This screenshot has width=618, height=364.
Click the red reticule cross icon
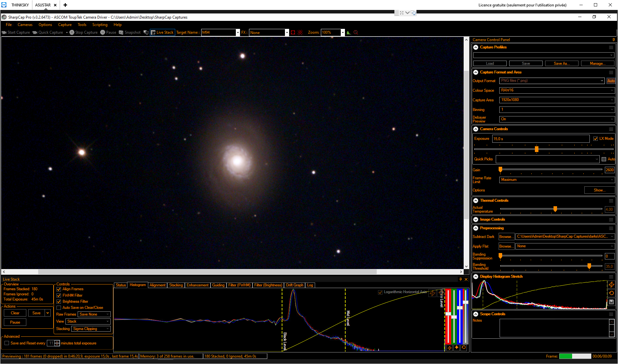point(300,32)
